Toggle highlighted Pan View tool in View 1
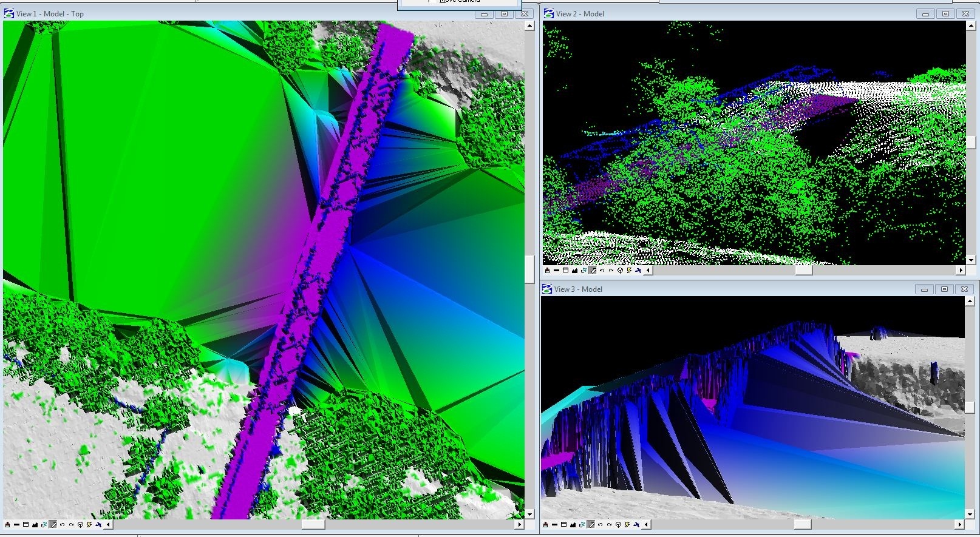The width and height of the screenshot is (980, 537). tap(53, 525)
